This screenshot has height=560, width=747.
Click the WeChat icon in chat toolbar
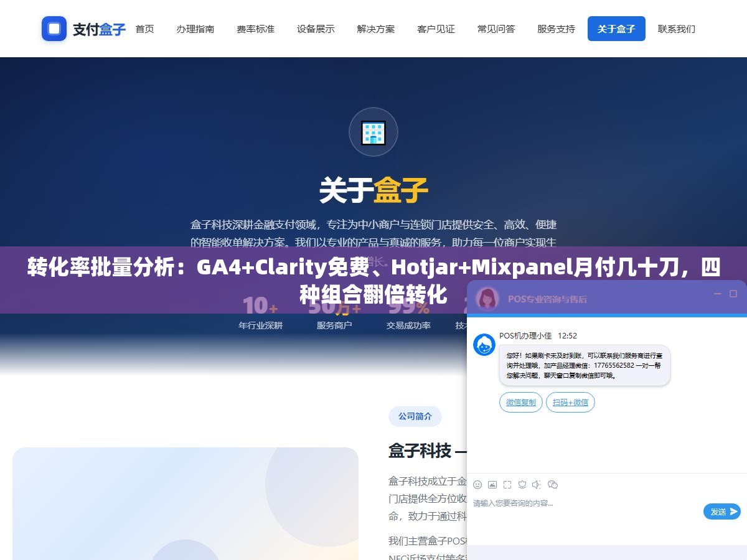[553, 485]
